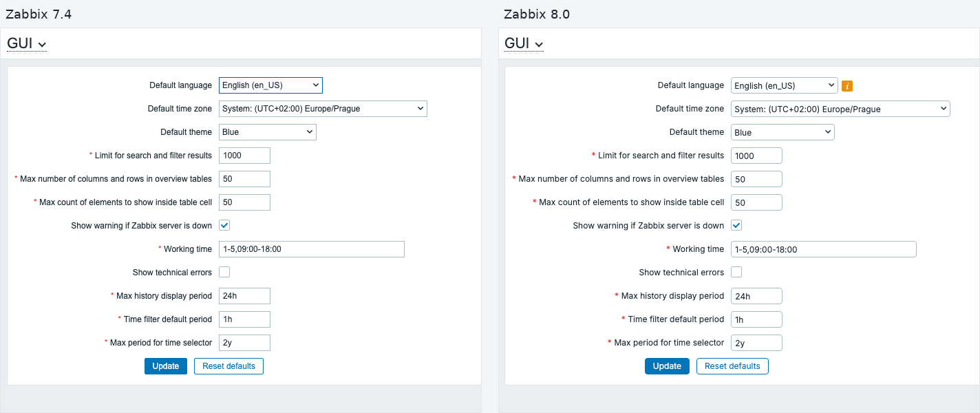Viewport: 980px width, 413px height.
Task: Click "Default language" label in Zabbix 7.4
Action: coord(181,85)
